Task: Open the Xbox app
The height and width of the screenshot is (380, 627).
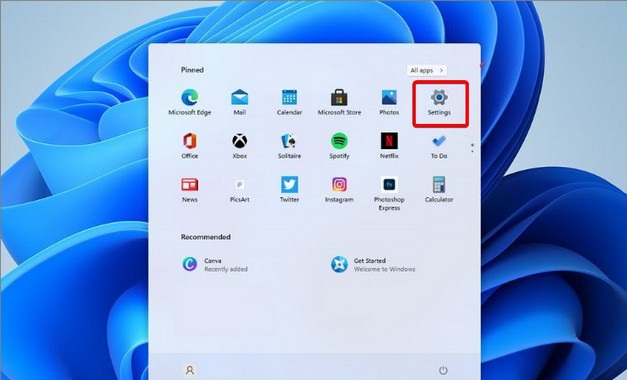Action: point(240,146)
